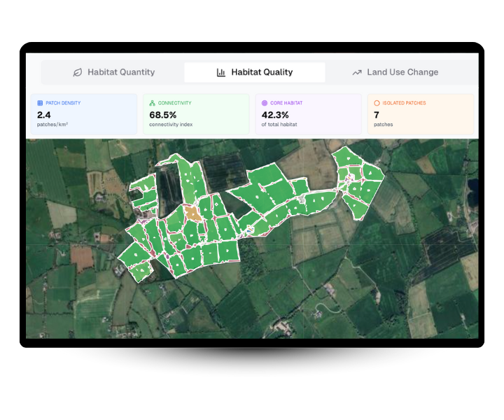Screen dimensions: 504x420
Task: Click the trend arrow icon for Land Use Change
Action: [x=357, y=72]
